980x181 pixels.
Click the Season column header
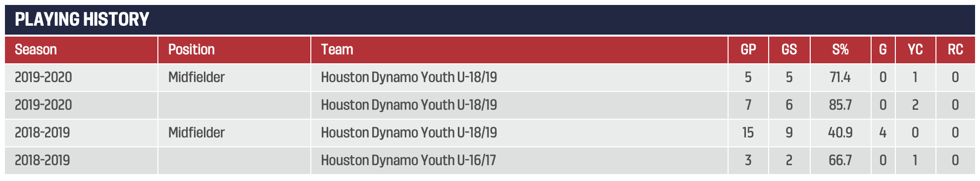point(81,49)
